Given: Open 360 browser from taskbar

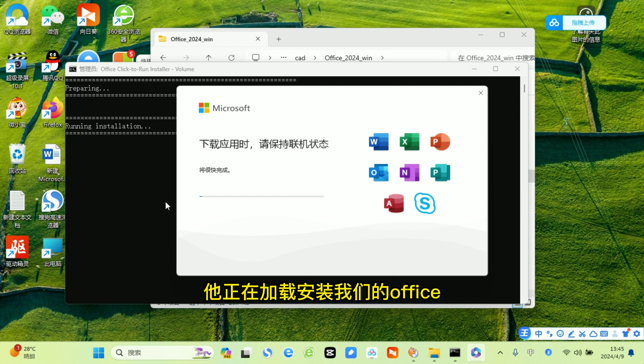Looking at the screenshot, I should [x=309, y=353].
